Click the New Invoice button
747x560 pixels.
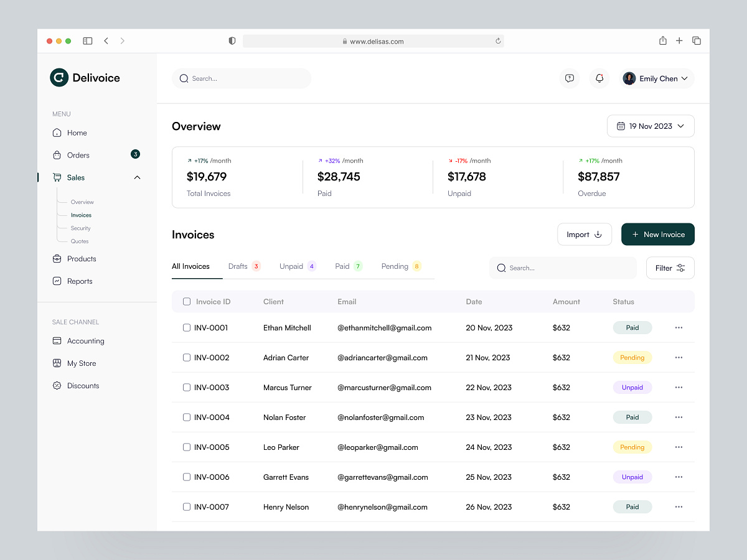657,234
